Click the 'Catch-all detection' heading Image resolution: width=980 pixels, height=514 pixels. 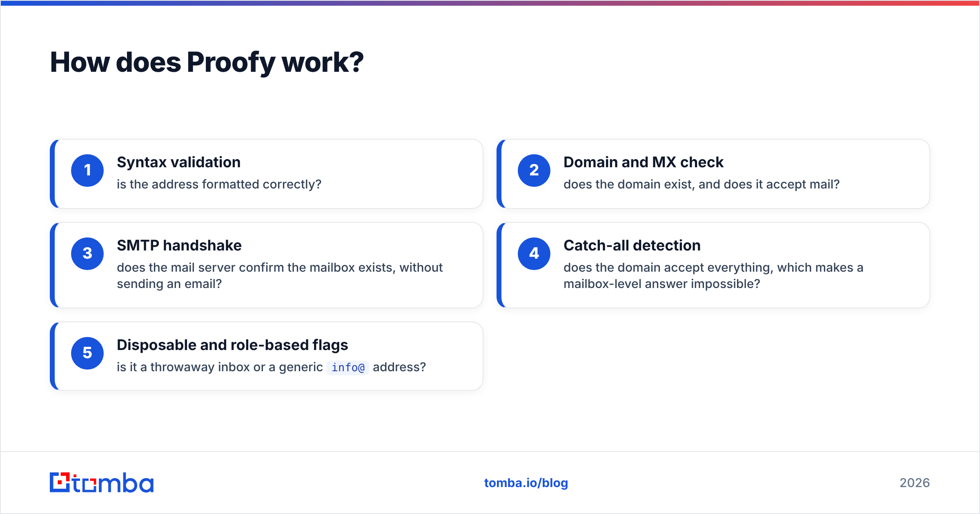click(x=632, y=246)
